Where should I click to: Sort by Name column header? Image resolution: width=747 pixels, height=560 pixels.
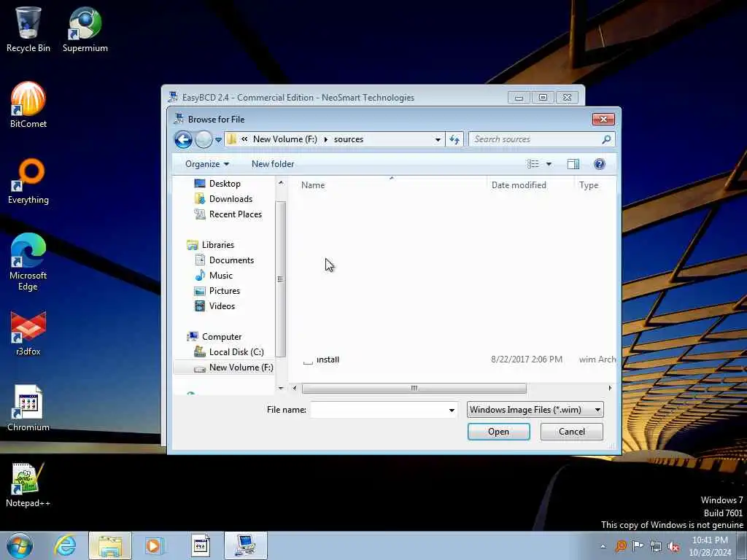pos(313,185)
